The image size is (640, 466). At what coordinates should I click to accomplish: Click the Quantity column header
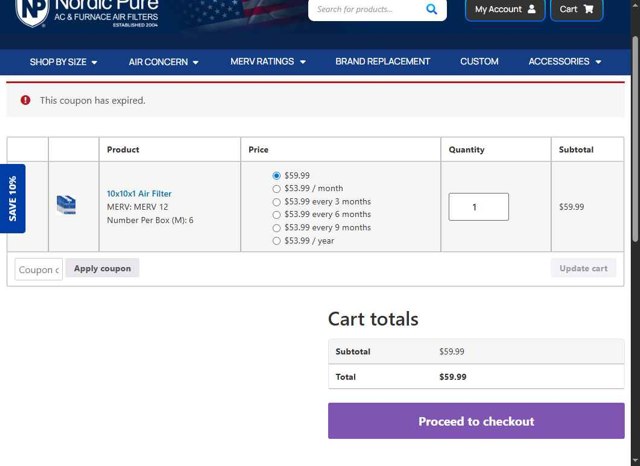[467, 149]
